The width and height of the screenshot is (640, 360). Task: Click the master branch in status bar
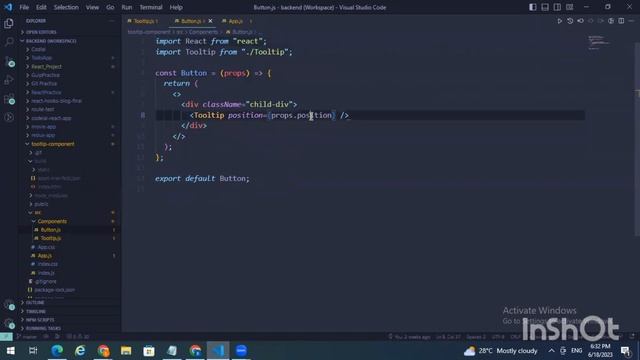[27, 337]
